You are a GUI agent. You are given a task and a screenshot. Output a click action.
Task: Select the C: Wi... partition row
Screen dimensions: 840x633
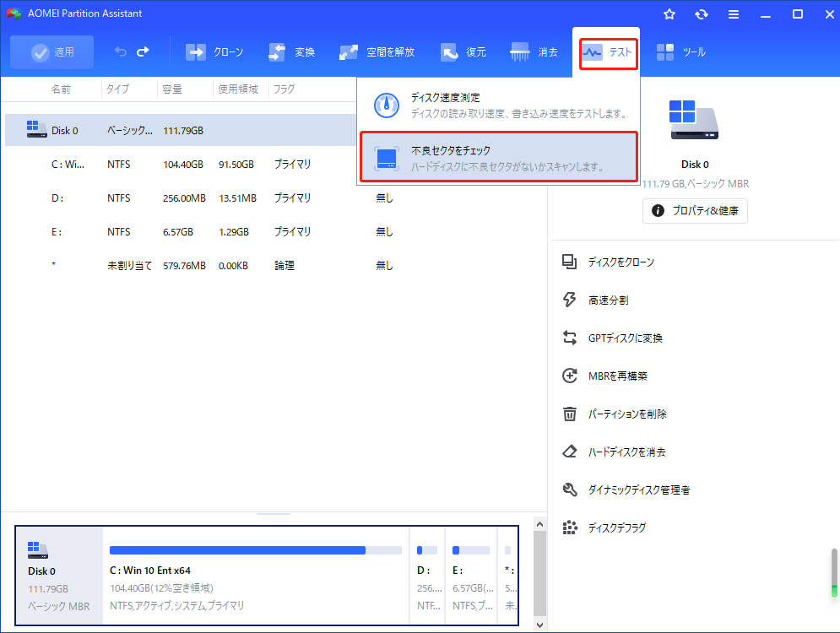[181, 165]
